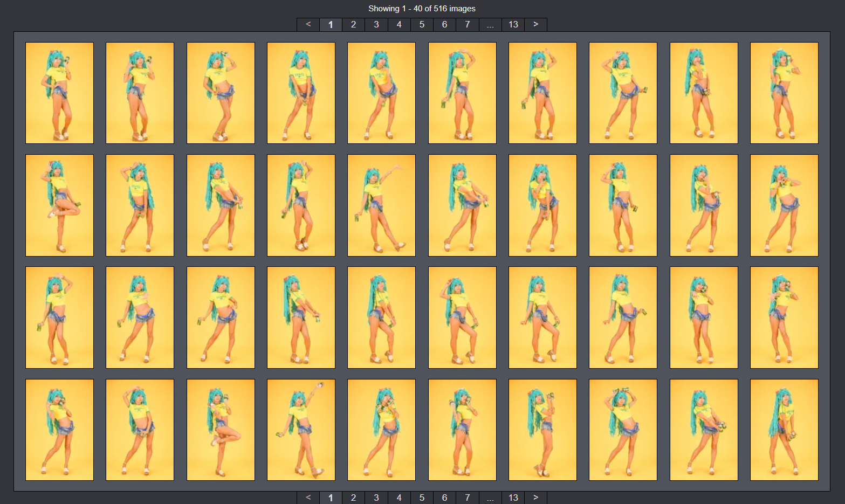The height and width of the screenshot is (504, 845).
Task: Click the top ellipsis page button
Action: 490,24
